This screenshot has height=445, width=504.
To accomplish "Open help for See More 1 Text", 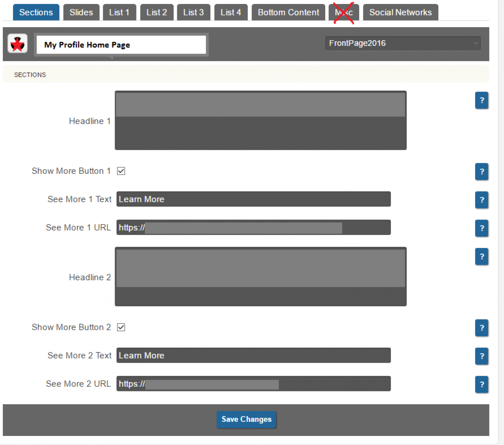I will (x=482, y=200).
